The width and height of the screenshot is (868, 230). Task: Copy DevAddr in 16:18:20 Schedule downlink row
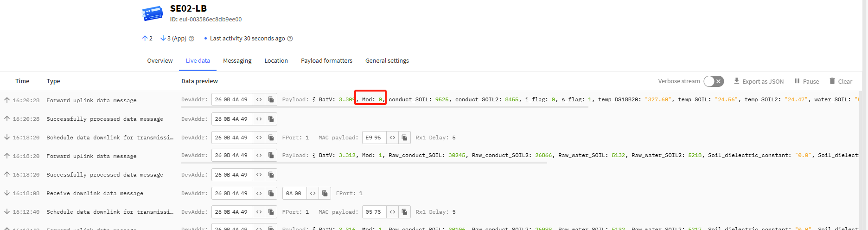coord(271,138)
